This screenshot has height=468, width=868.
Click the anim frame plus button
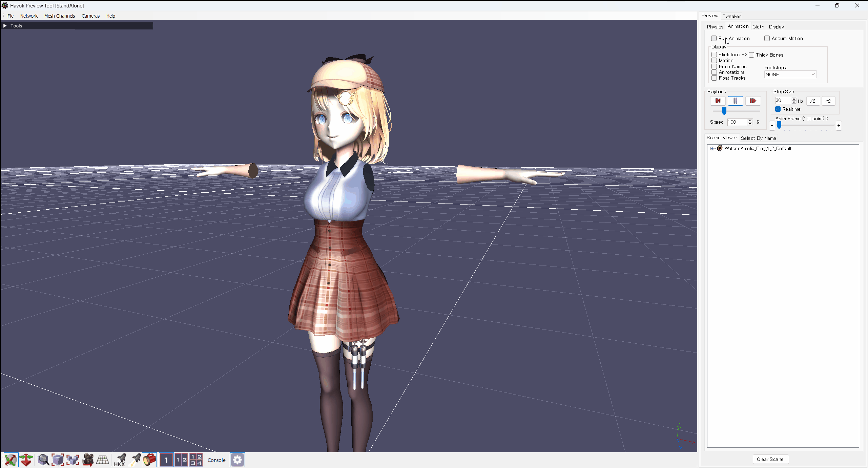pos(839,126)
